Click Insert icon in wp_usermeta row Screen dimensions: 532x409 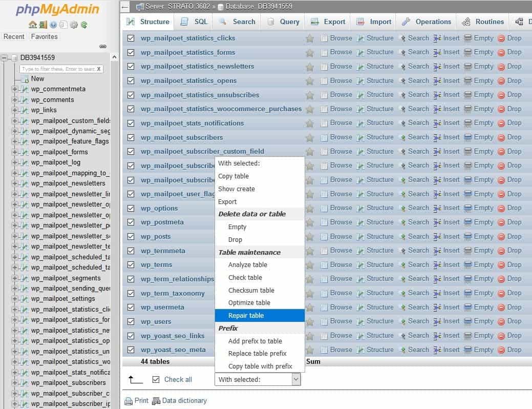[x=437, y=308]
